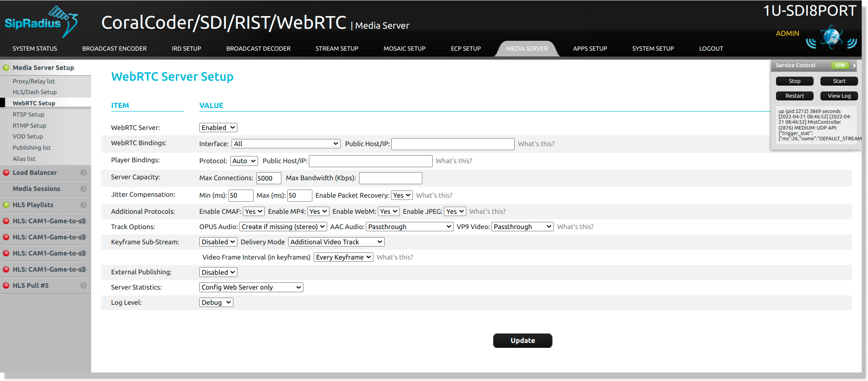Screen dimensions: 868x381
Task: Toggle the Service Control ON switch
Action: 840,65
